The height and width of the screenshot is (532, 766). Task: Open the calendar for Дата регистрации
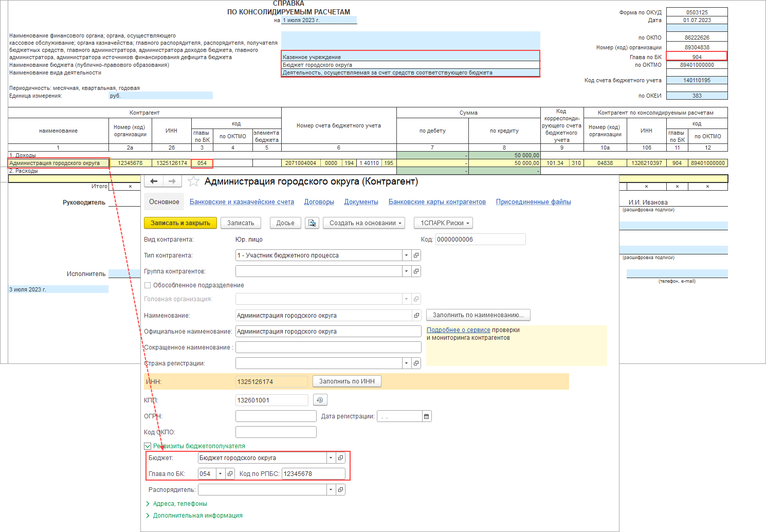click(426, 416)
